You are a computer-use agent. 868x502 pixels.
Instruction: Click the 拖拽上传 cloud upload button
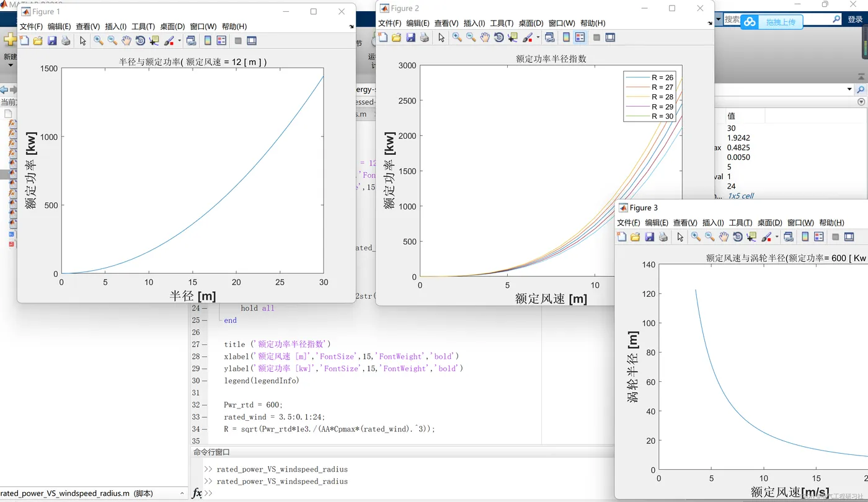[x=771, y=22]
